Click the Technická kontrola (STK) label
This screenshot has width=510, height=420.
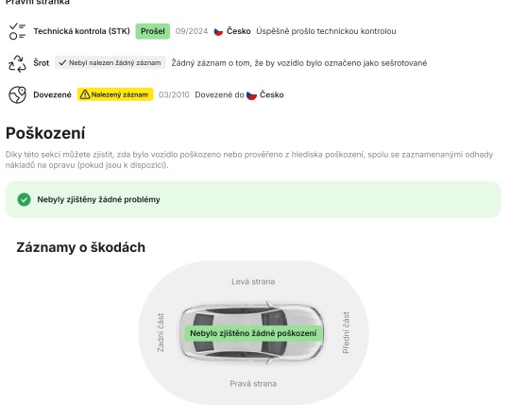81,31
